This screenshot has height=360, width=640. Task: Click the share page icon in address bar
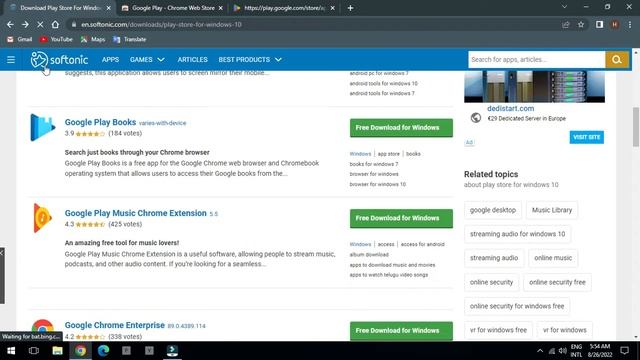pyautogui.click(x=566, y=24)
